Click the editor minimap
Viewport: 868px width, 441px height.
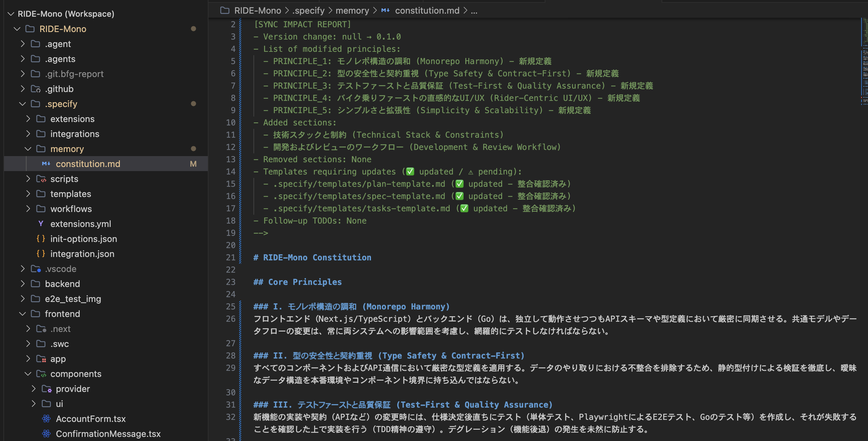point(865,61)
